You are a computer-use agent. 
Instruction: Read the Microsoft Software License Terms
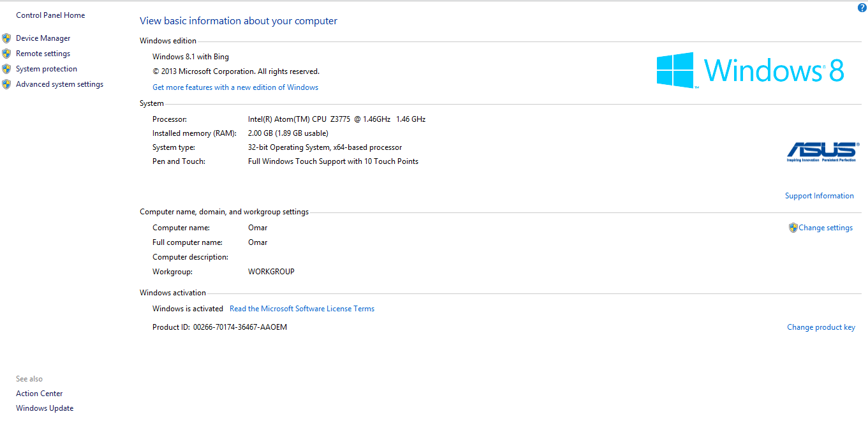(302, 309)
